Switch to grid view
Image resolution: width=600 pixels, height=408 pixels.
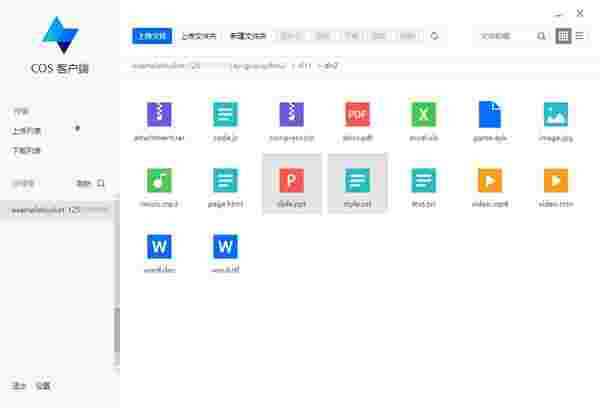click(x=564, y=36)
